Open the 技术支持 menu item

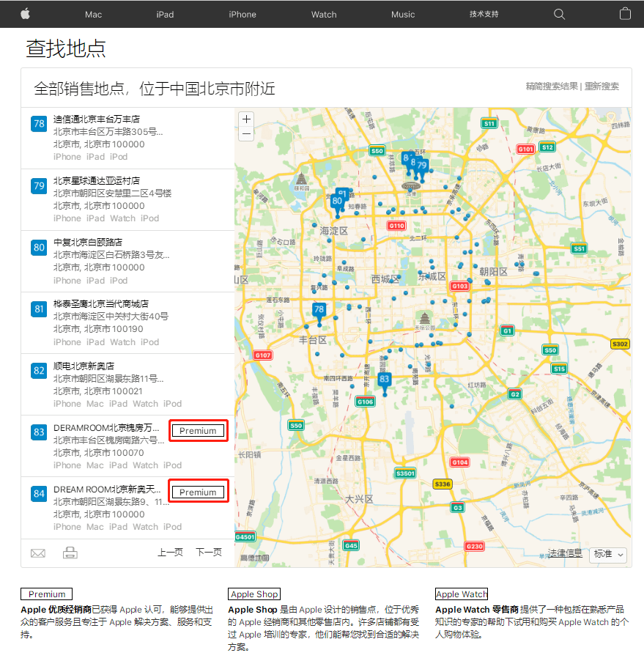pos(484,14)
